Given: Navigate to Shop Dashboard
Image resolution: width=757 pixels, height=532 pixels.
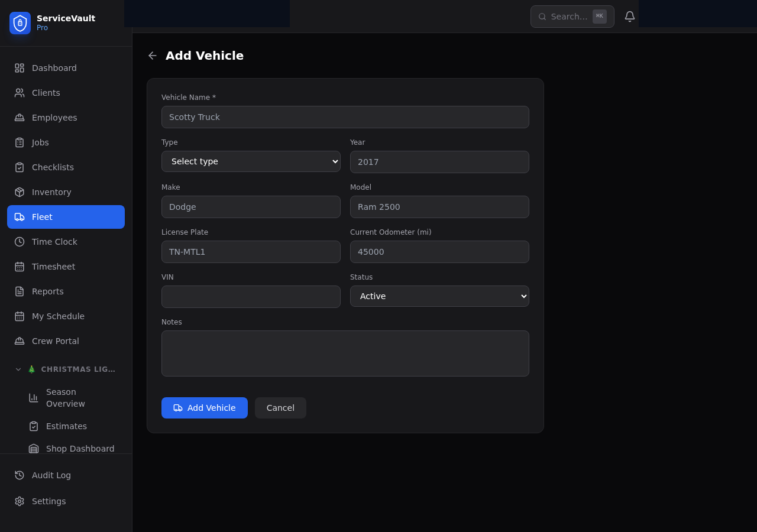Looking at the screenshot, I should [x=80, y=449].
